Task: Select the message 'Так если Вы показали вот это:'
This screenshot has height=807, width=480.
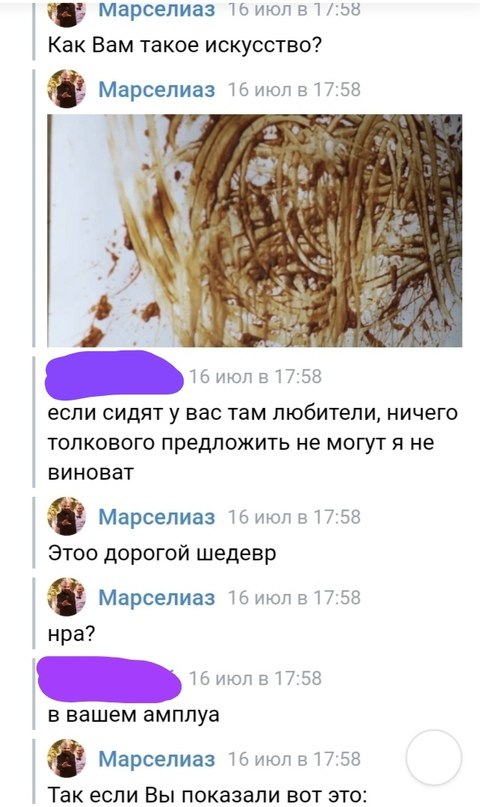Action: [207, 795]
